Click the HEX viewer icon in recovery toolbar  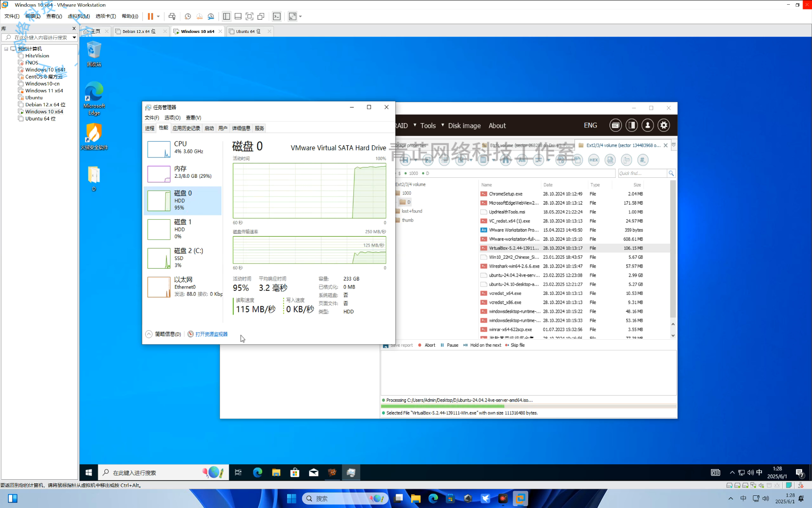594,160
